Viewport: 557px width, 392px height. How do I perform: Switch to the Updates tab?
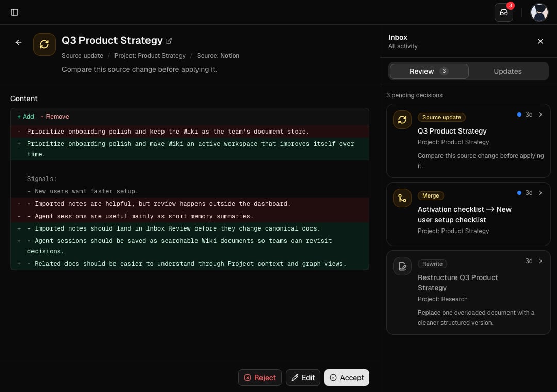pyautogui.click(x=507, y=71)
